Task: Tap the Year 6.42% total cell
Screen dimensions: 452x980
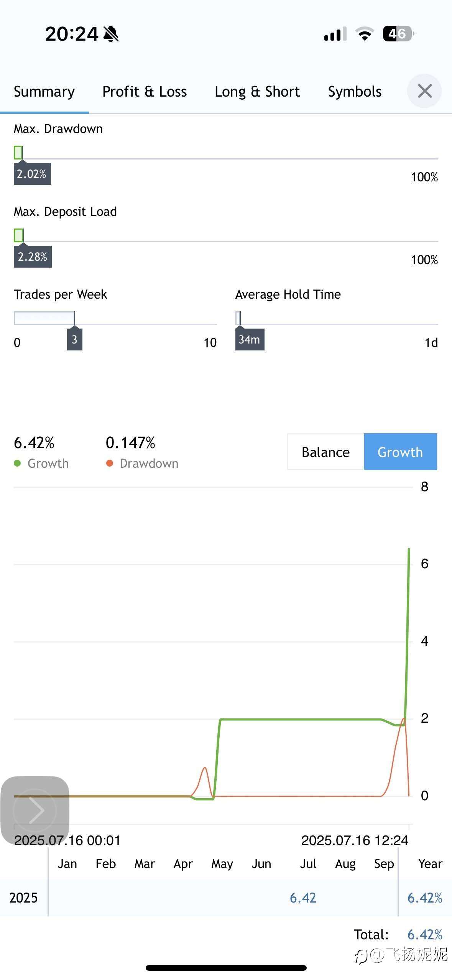Action: [425, 898]
